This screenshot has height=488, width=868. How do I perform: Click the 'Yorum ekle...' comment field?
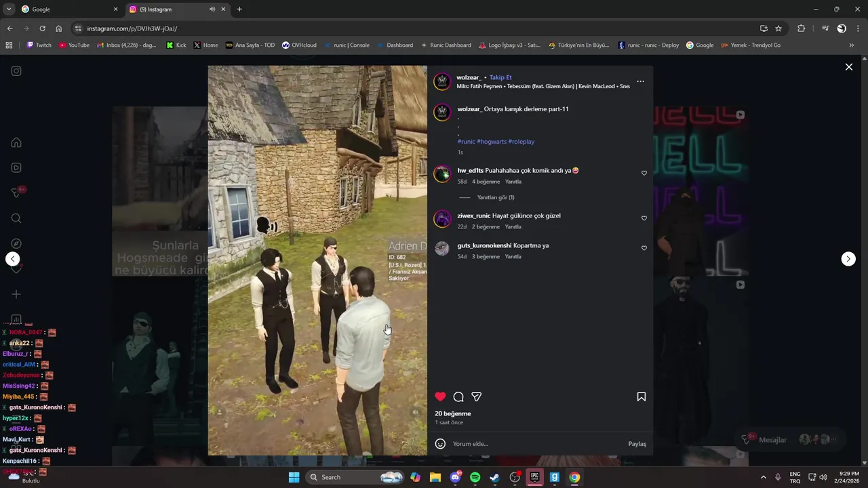coord(536,443)
